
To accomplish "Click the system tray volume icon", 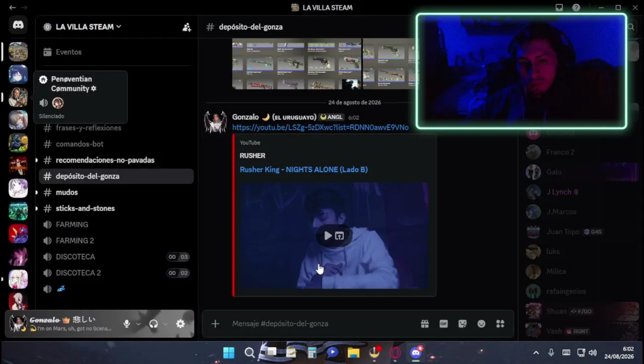I will (x=592, y=352).
